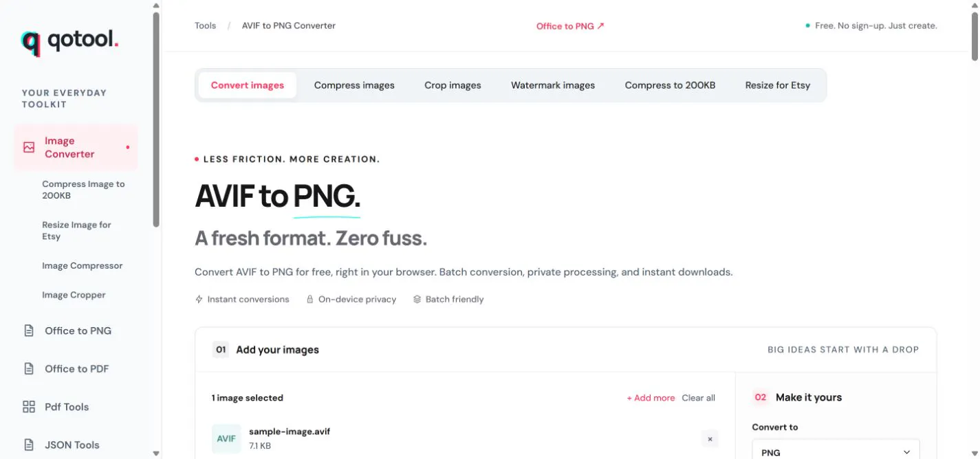Screen dimensions: 980x459
Task: Click the sidebar vertical scrollbar
Action: coord(156,120)
